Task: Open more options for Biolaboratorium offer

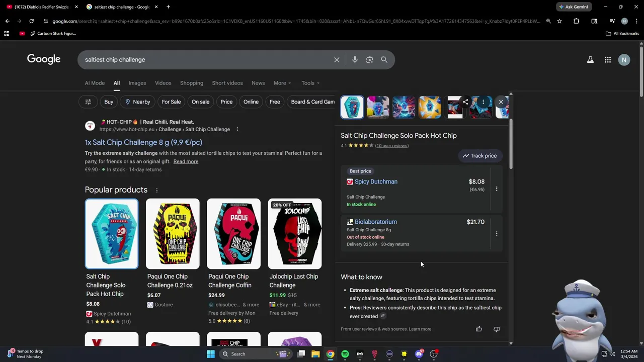Action: pos(496,234)
